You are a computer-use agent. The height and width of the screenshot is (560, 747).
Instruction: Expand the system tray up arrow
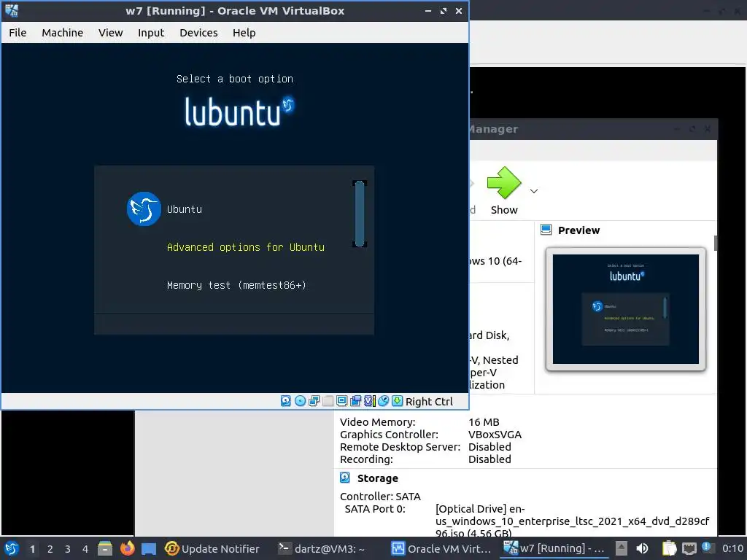pos(622,548)
